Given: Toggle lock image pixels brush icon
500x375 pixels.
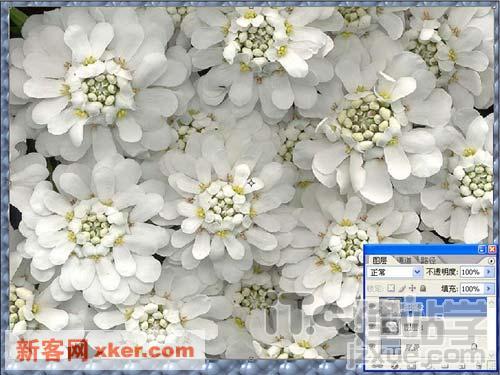Looking at the screenshot, I should click(x=402, y=288).
